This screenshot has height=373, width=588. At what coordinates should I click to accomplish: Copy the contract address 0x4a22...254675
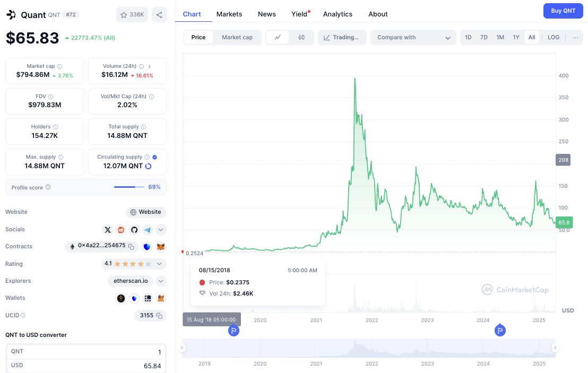[131, 247]
